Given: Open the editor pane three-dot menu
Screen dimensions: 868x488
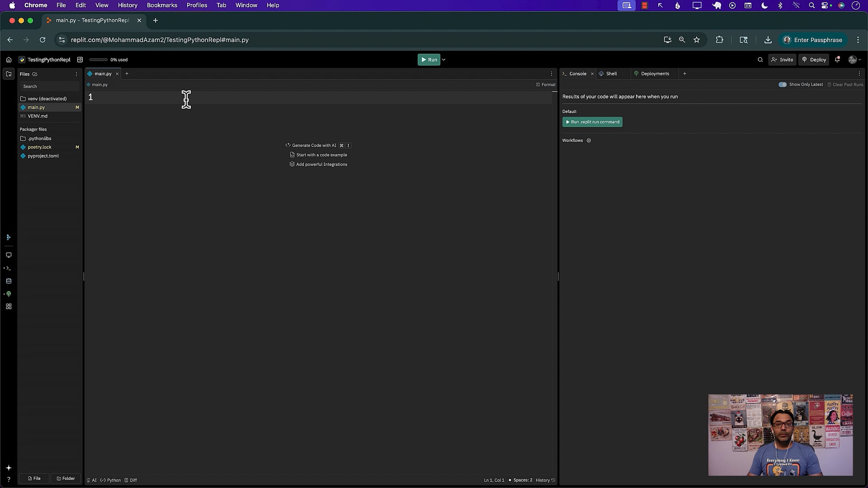Looking at the screenshot, I should (x=551, y=74).
